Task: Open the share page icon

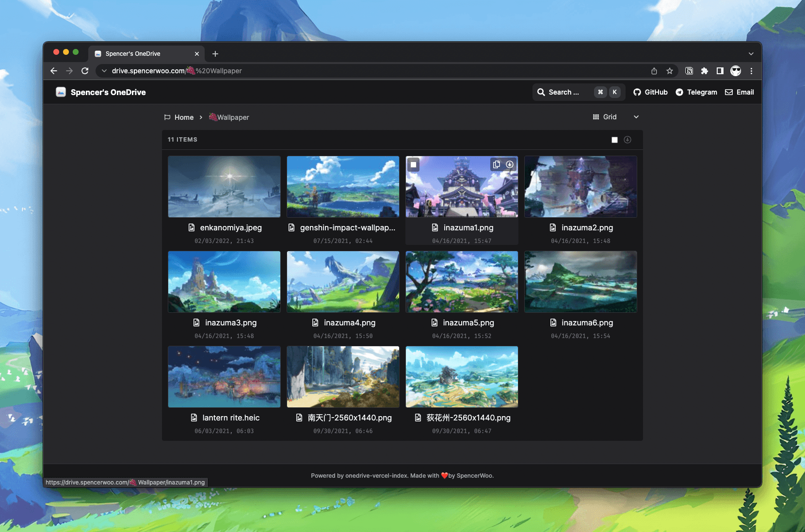Action: (654, 71)
